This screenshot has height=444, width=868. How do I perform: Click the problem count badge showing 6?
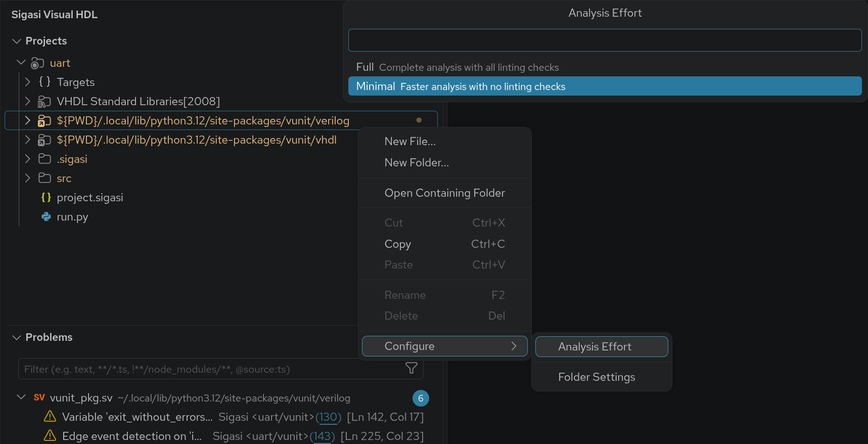[421, 398]
